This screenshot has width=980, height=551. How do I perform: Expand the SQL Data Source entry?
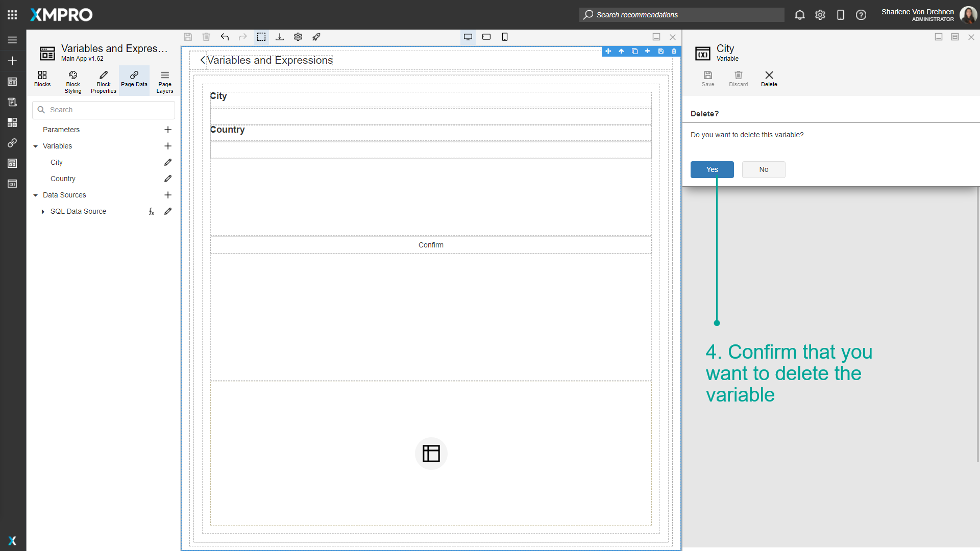[43, 211]
